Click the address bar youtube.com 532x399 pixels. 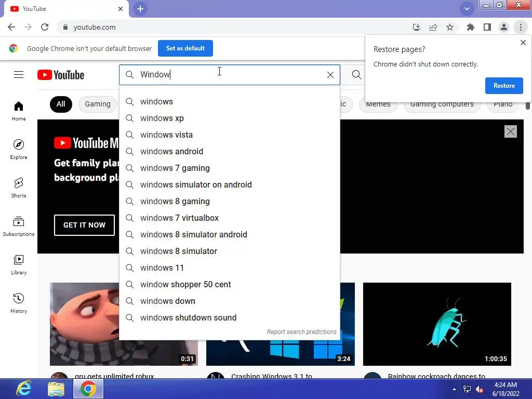click(x=234, y=27)
